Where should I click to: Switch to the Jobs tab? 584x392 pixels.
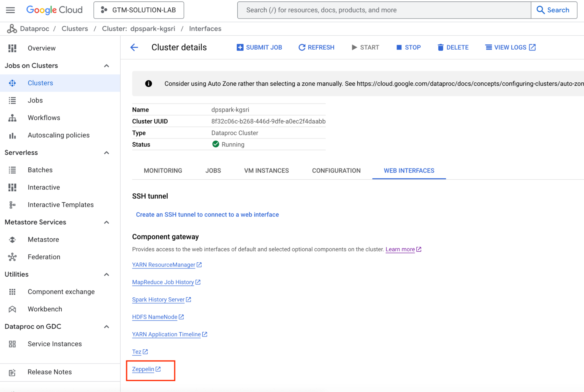(213, 171)
